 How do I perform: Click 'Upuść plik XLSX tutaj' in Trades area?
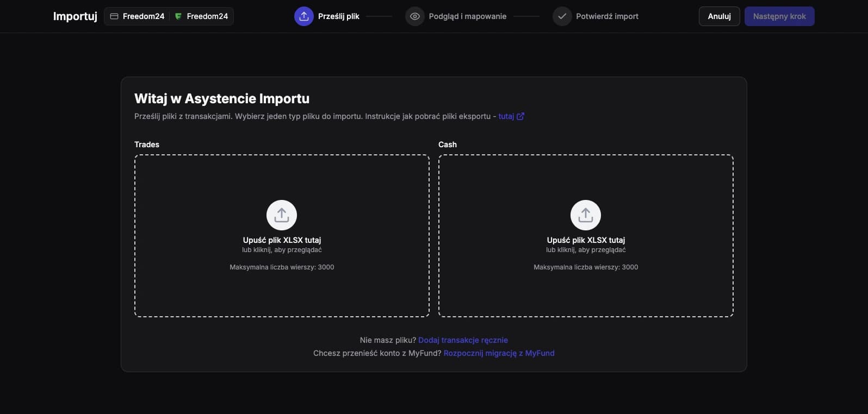click(282, 240)
